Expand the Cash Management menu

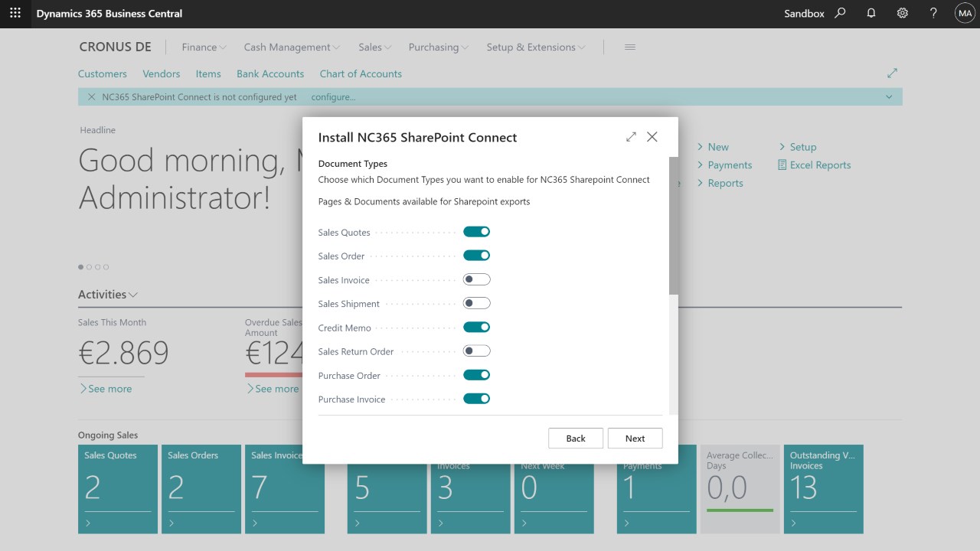[x=292, y=47]
